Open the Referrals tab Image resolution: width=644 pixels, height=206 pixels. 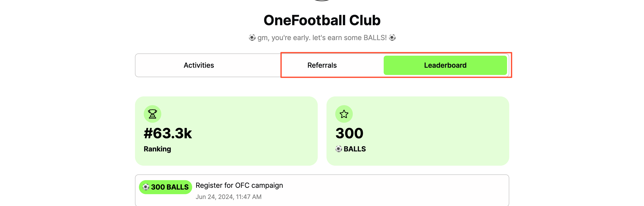coord(322,65)
